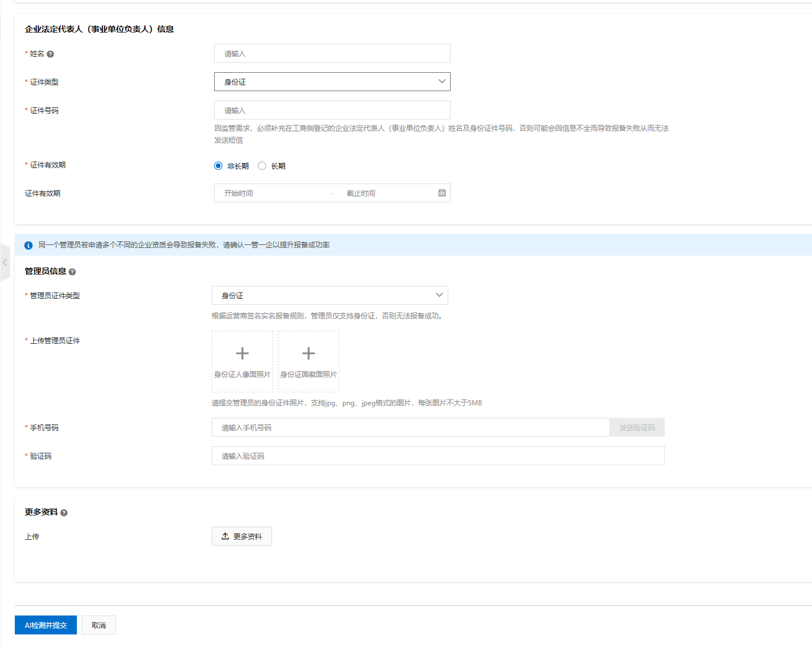Click the plus icon for 身份证人像面照片
This screenshot has height=651, width=812.
click(x=242, y=353)
